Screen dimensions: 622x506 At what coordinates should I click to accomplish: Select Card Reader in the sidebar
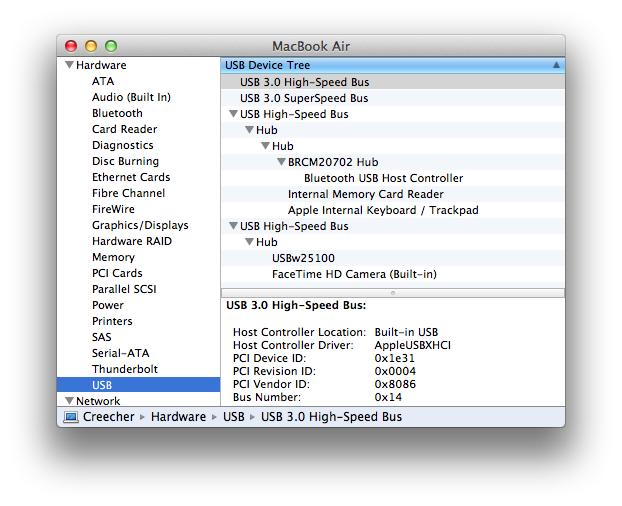coord(125,129)
